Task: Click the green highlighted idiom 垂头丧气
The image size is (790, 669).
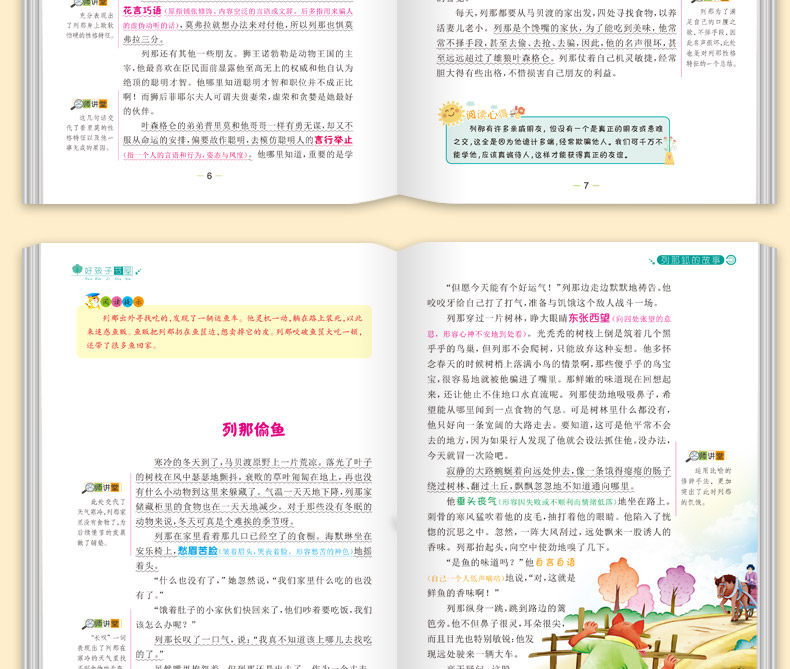Action: coord(476,501)
